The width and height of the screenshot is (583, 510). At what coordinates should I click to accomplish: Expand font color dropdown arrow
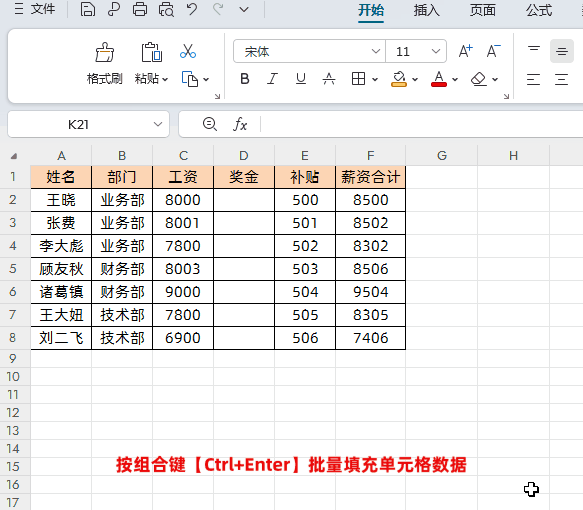click(x=455, y=79)
